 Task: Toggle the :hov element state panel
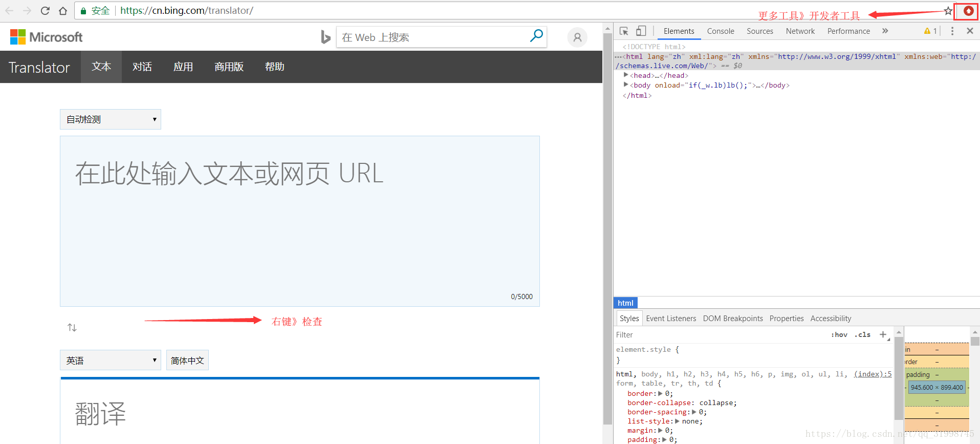839,334
